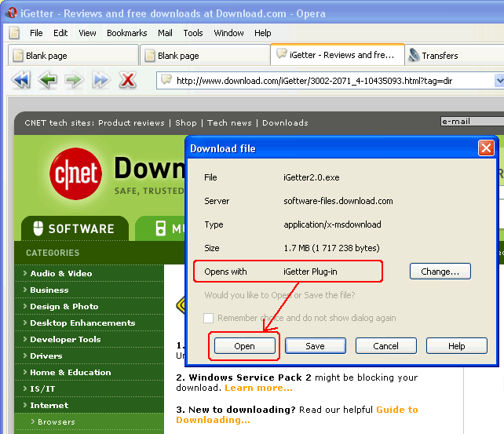Click the Fast forward icon
The height and width of the screenshot is (434, 504).
pyautogui.click(x=100, y=80)
